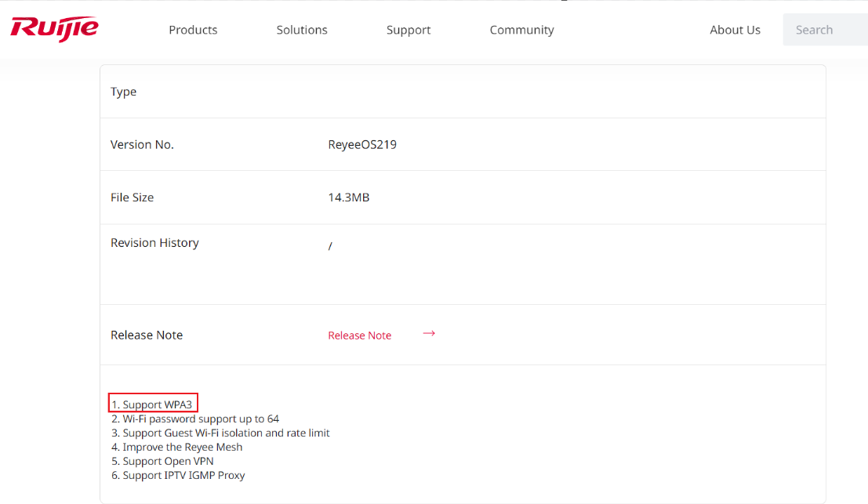Go to the About Us page
Image resolution: width=868 pixels, height=504 pixels.
(x=735, y=30)
